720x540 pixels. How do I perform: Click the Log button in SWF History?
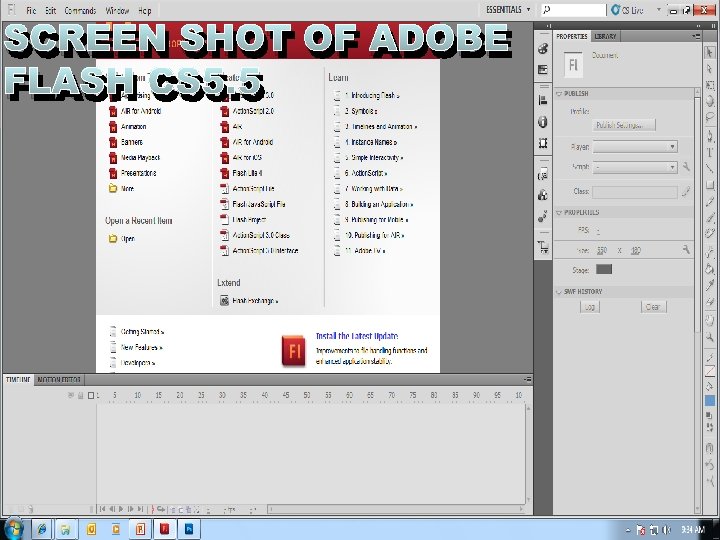[x=590, y=307]
